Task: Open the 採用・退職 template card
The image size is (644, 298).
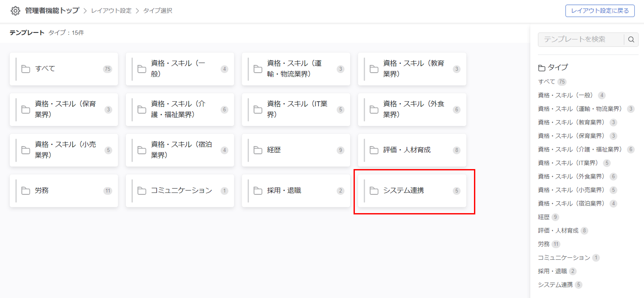Action: coord(296,190)
